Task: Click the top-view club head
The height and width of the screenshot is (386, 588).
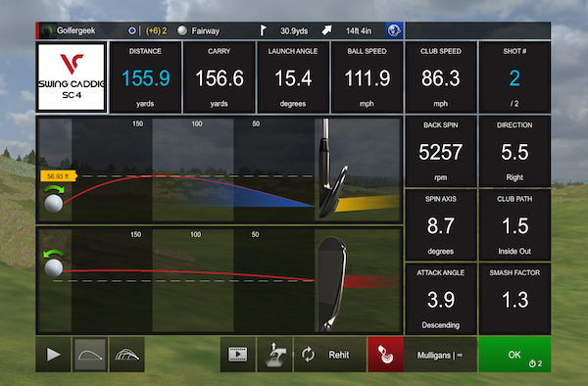Action: pyautogui.click(x=331, y=284)
